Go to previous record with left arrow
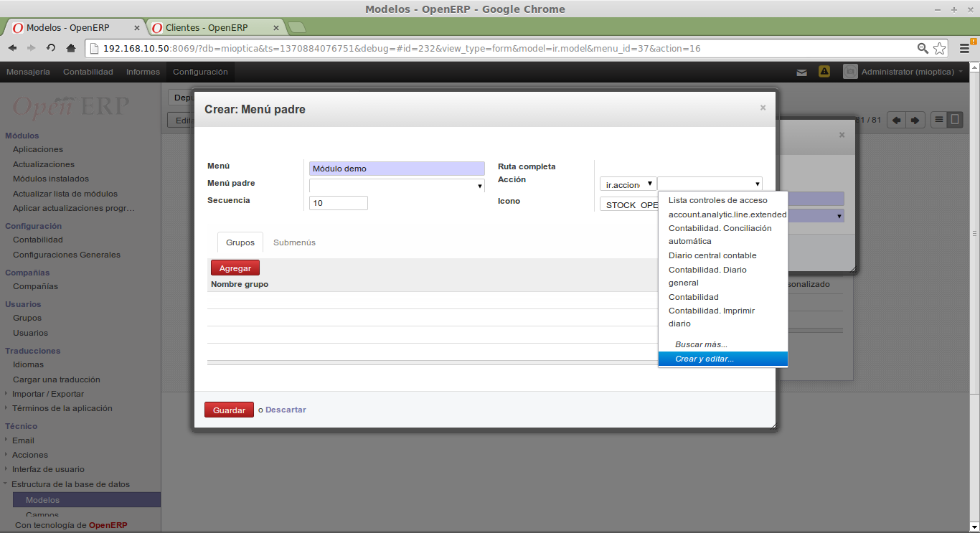Screen dimensions: 980x533 tap(895, 120)
